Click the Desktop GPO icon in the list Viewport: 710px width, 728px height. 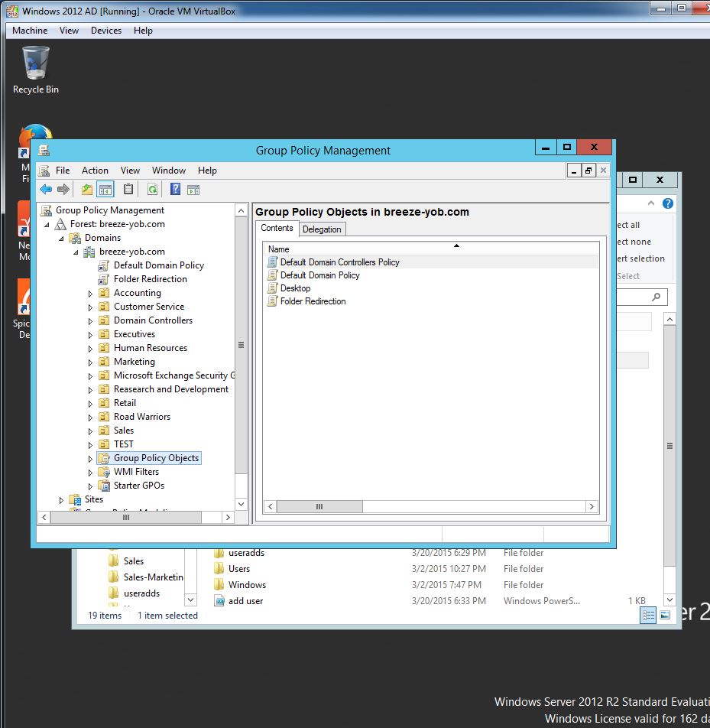tap(272, 288)
